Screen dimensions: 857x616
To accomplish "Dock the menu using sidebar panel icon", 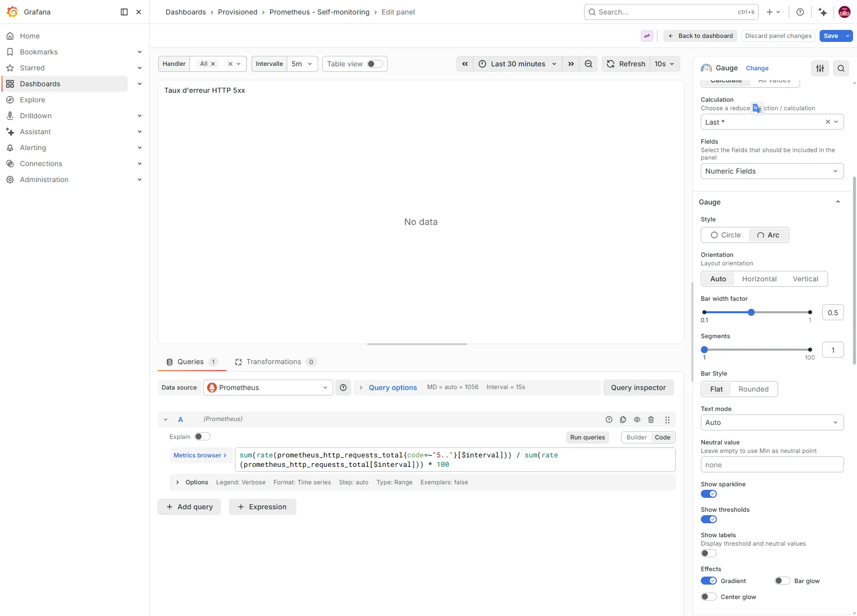I will click(124, 12).
